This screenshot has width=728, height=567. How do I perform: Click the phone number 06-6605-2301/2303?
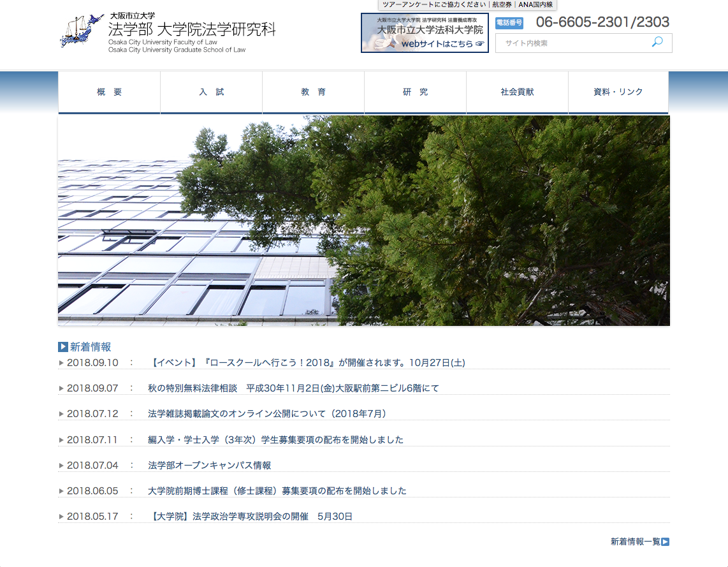click(602, 22)
